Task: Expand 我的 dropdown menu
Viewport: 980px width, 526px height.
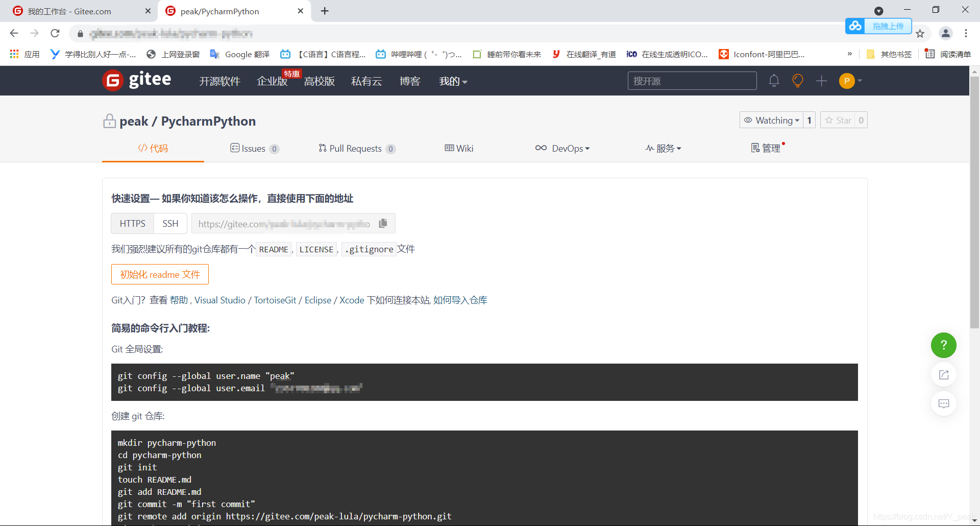Action: 453,81
